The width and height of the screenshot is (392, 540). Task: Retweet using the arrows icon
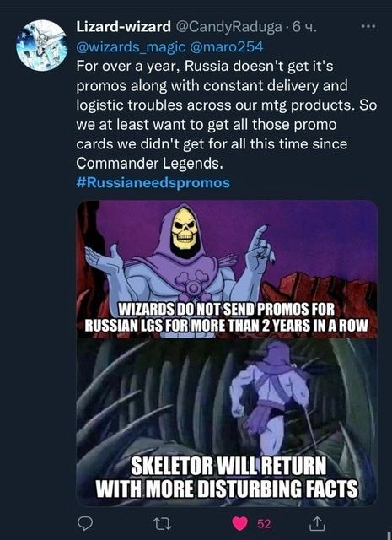163,524
